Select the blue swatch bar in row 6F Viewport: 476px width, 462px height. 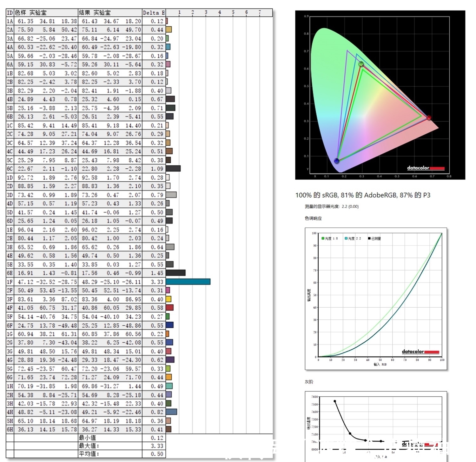click(169, 325)
